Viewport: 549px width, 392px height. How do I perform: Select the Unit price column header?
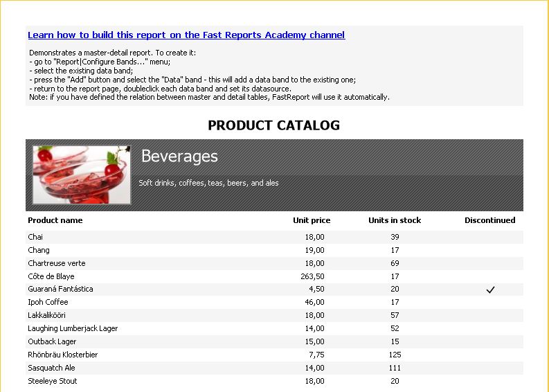click(x=312, y=220)
